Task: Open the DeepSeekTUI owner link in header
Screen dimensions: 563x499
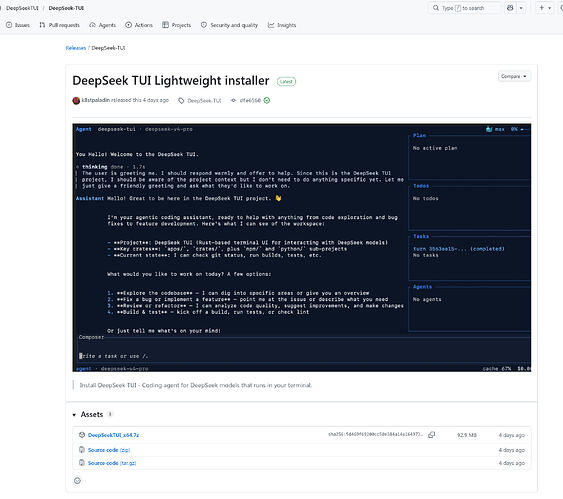Action: tap(22, 8)
